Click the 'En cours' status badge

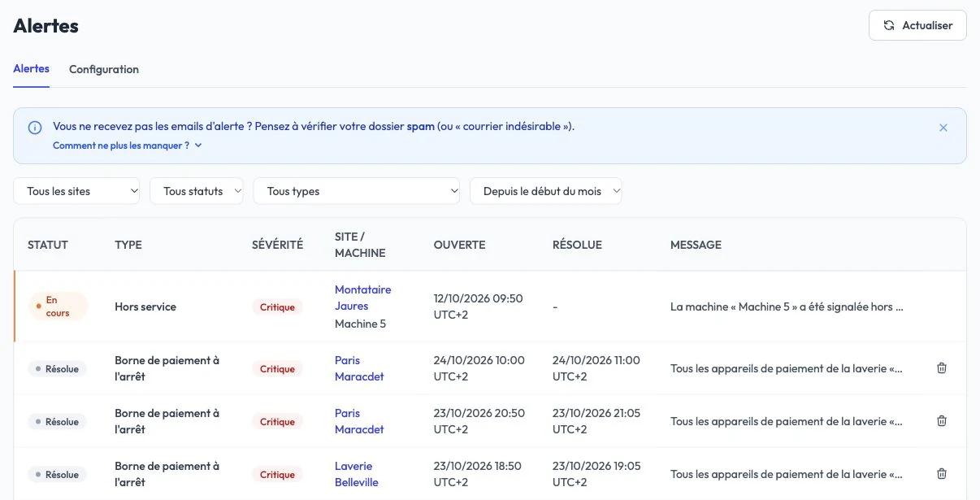click(x=57, y=307)
